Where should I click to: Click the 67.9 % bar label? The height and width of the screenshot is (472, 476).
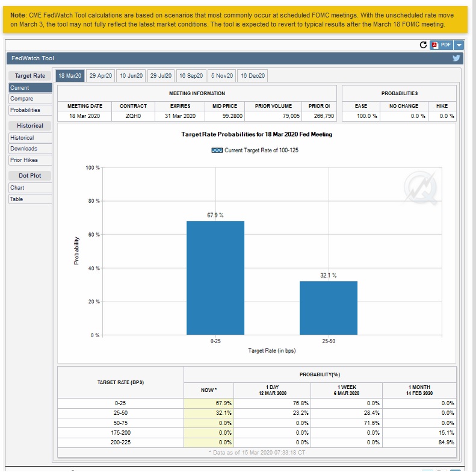pos(215,215)
